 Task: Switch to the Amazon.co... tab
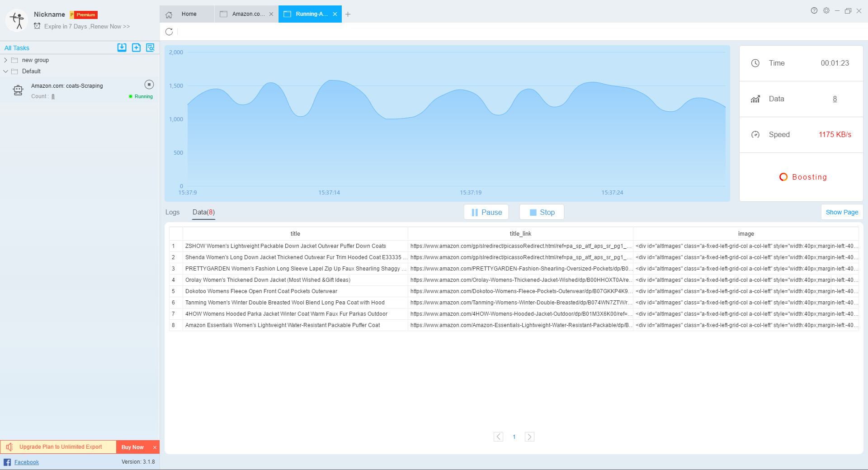(246, 14)
